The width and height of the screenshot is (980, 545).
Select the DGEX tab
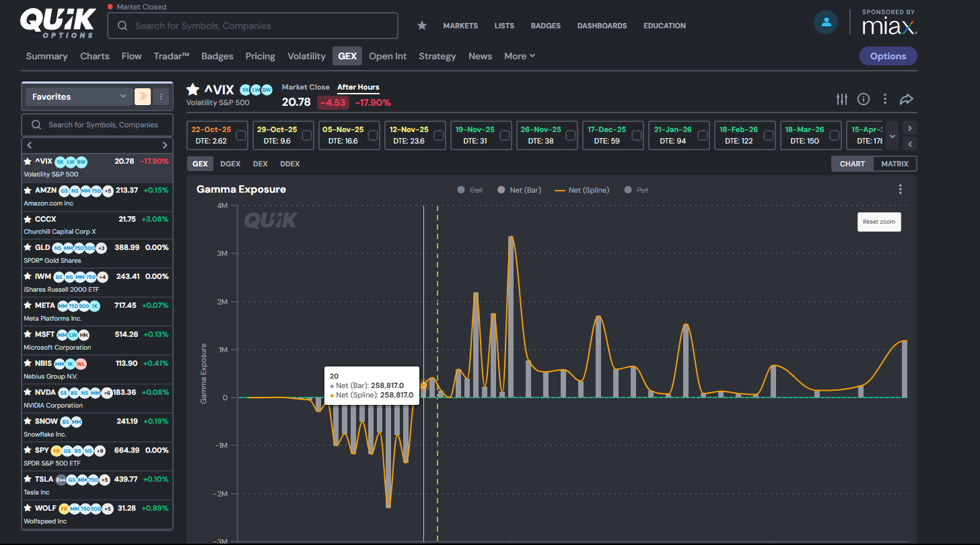(x=230, y=164)
